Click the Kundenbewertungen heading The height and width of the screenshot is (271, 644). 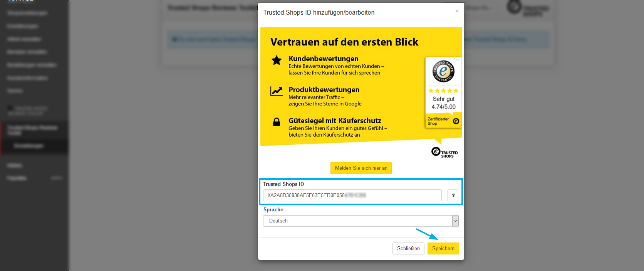[x=323, y=59]
